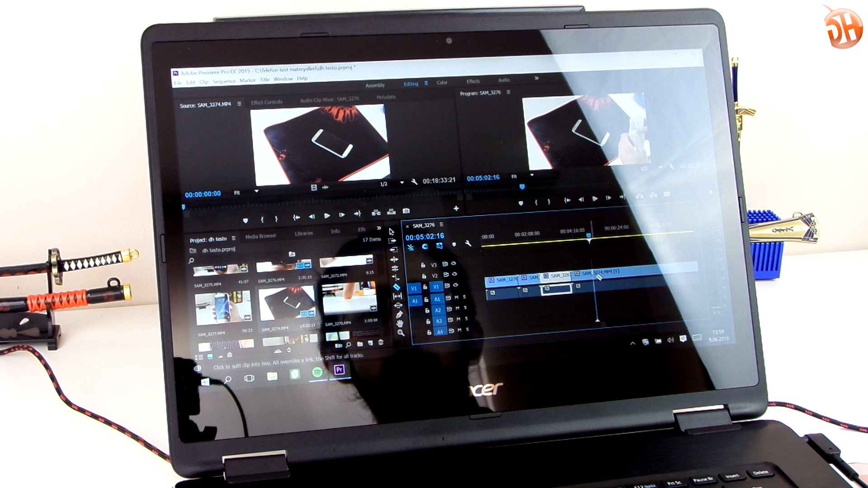This screenshot has width=868, height=488.
Task: Open Source SAM_3274.MP4 panel menu
Action: tap(239, 103)
